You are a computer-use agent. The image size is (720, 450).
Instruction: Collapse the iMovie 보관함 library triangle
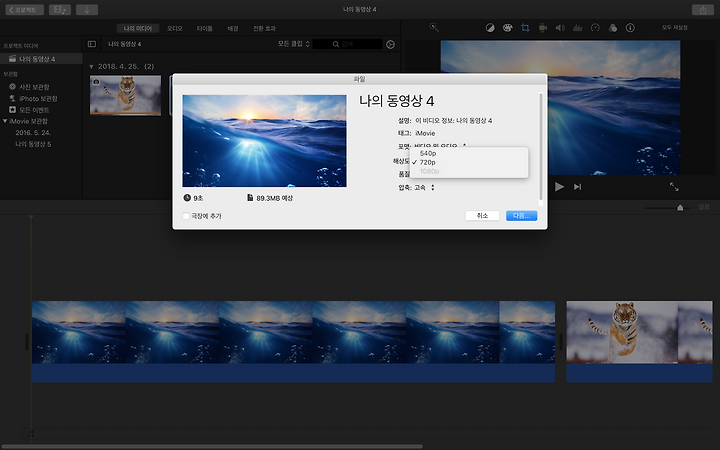pos(5,121)
